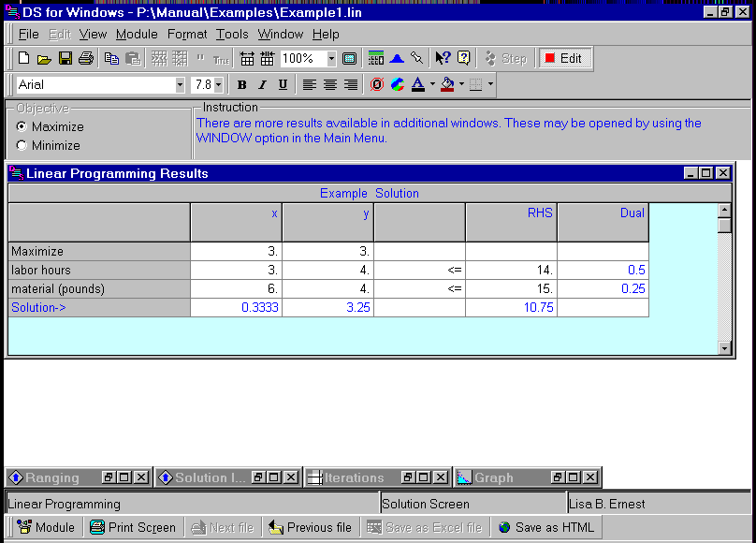756x543 pixels.
Task: Open the 100% zoom dropdown
Action: pos(331,58)
